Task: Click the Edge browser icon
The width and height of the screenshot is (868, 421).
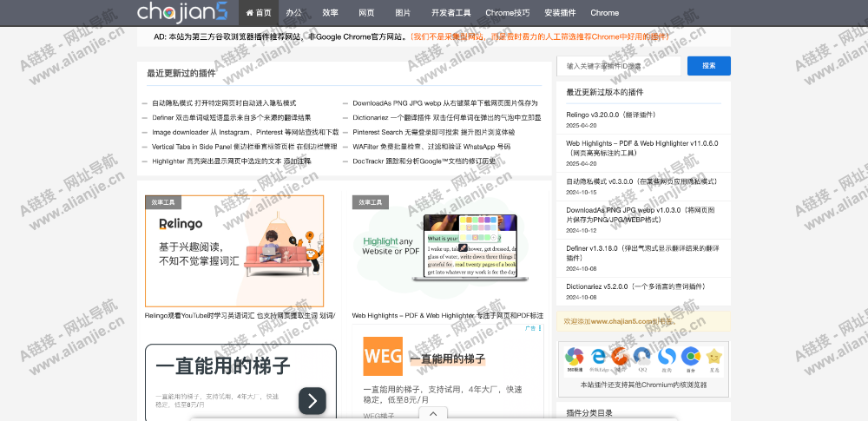Action: point(598,356)
